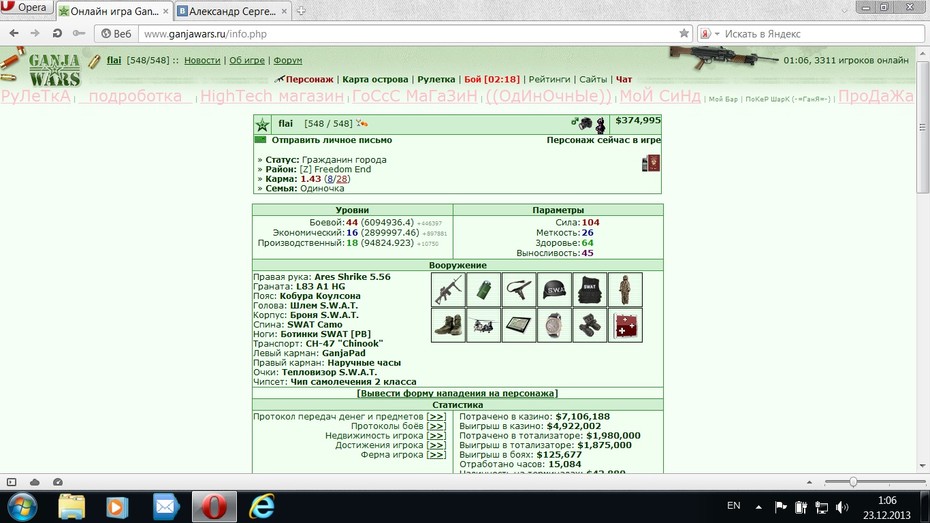Open the Чат menu item

624,79
